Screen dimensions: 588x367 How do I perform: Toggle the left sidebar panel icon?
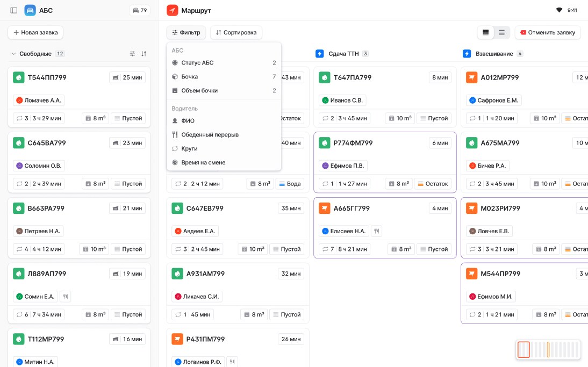coord(14,11)
